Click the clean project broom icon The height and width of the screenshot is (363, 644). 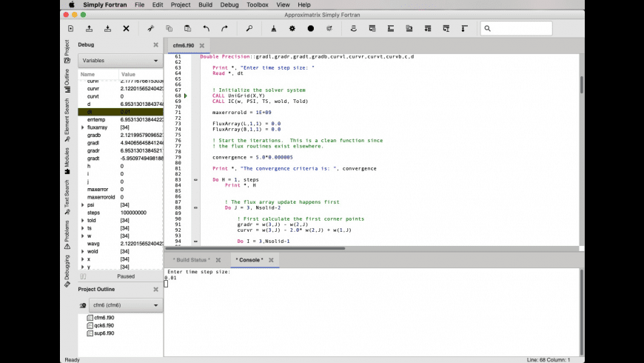click(x=274, y=28)
